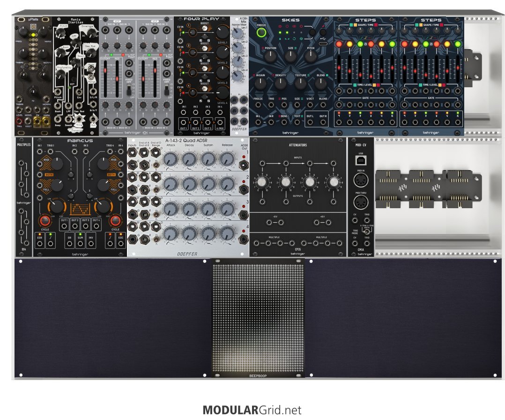Click the OUT 1 jack on Four Play
The height and width of the screenshot is (420, 505).
click(183, 122)
